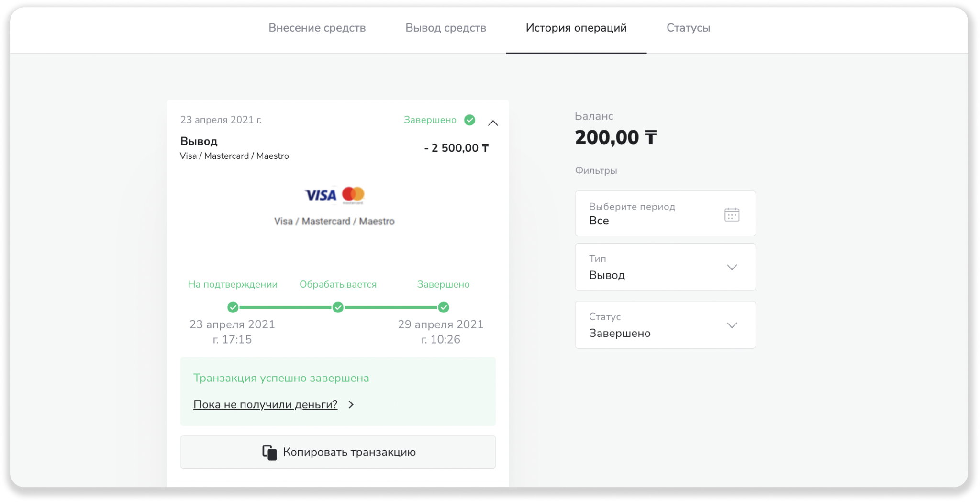Click the 200,00 ₸ balance amount
Image resolution: width=980 pixels, height=502 pixels.
pyautogui.click(x=615, y=138)
